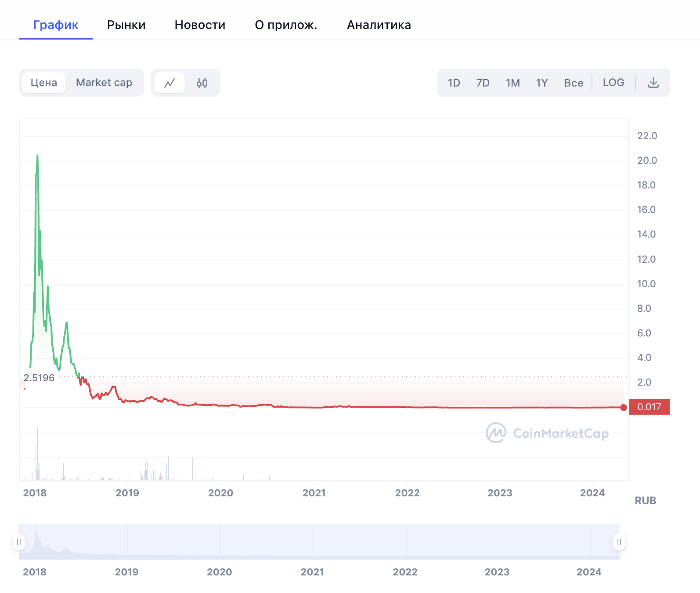Screen dimensions: 700x593
Task: Set range to 1M
Action: [512, 83]
